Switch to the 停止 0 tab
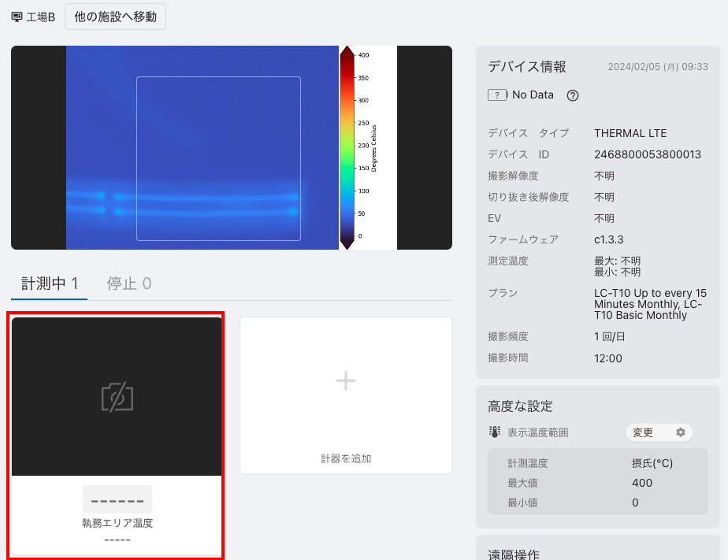This screenshot has height=560, width=728. pyautogui.click(x=129, y=284)
